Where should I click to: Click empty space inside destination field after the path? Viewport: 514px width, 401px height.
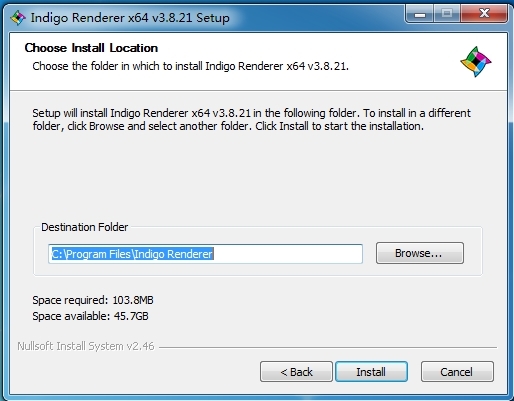coord(287,254)
